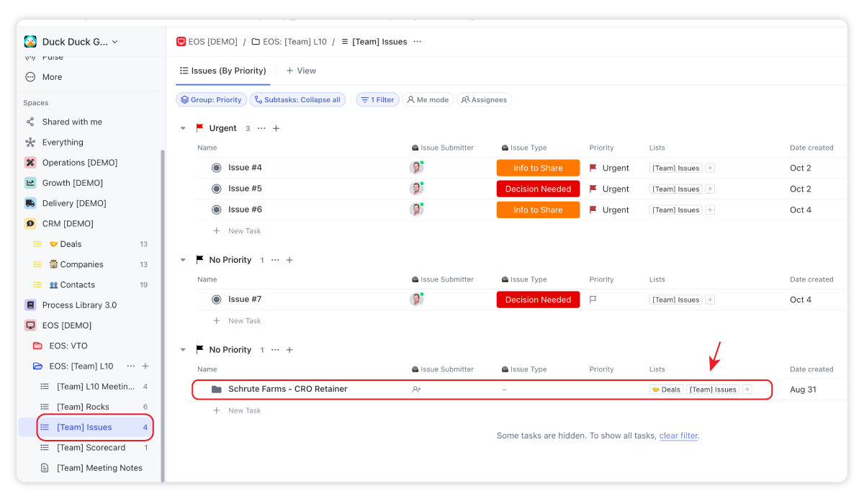Click the CRM [DEMO] space icon
The width and height of the screenshot is (864, 504).
click(30, 223)
